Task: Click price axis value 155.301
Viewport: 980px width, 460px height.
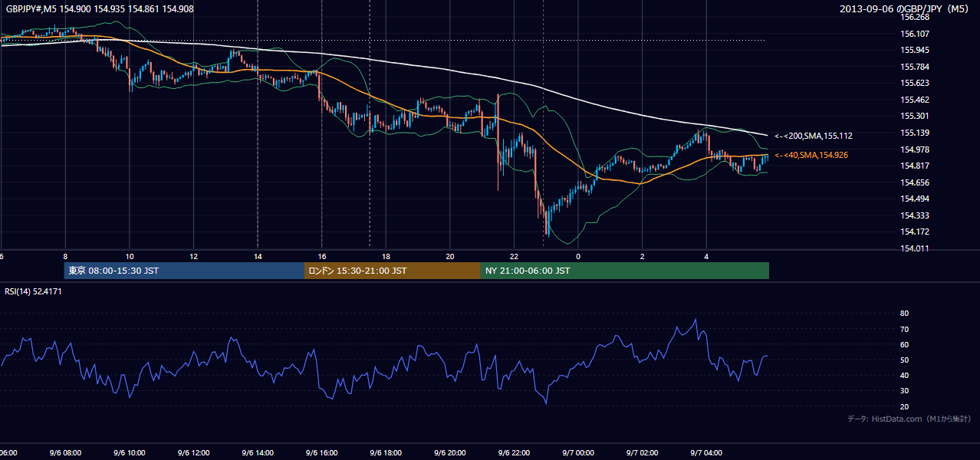Action: (x=913, y=116)
